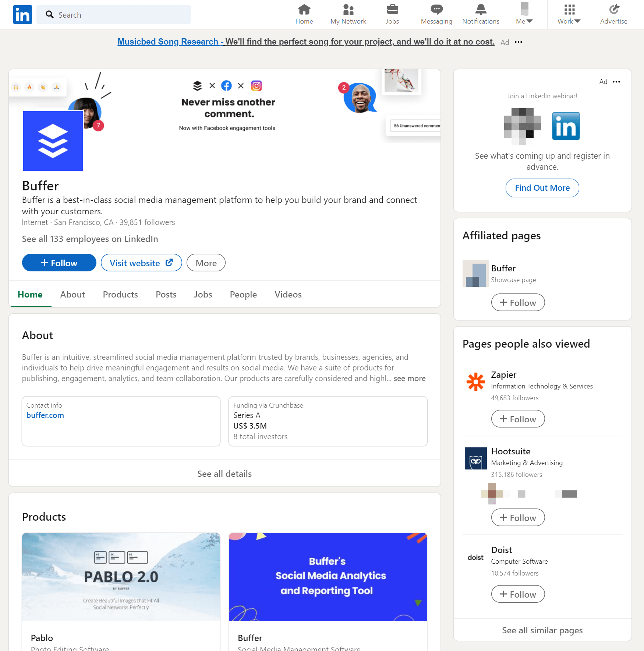
Task: Open Hootsuite owl logo
Action: 475,458
